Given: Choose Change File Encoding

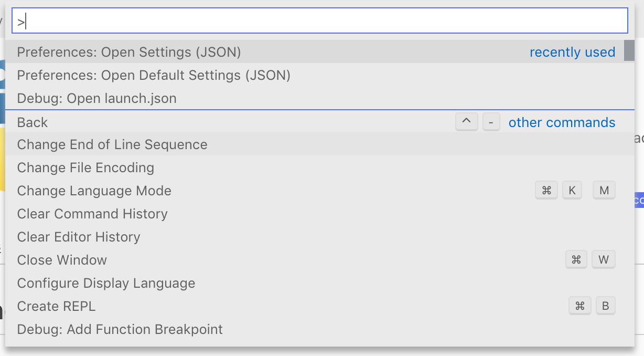Looking at the screenshot, I should [x=85, y=168].
